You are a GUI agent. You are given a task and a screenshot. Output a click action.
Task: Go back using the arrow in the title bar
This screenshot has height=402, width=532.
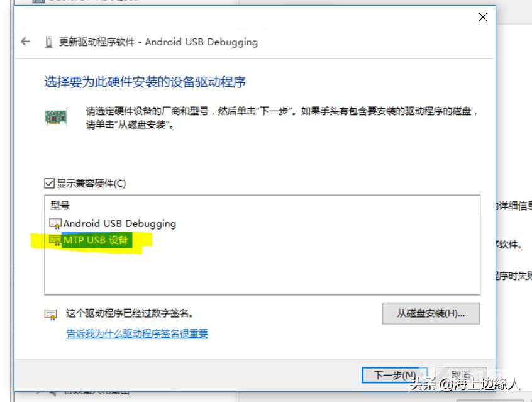(x=25, y=42)
